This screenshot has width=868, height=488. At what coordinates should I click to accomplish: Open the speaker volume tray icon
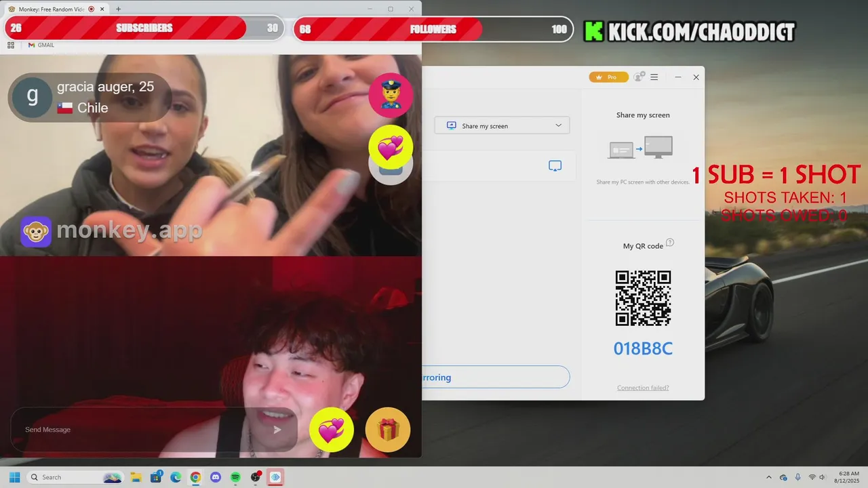coord(823,477)
